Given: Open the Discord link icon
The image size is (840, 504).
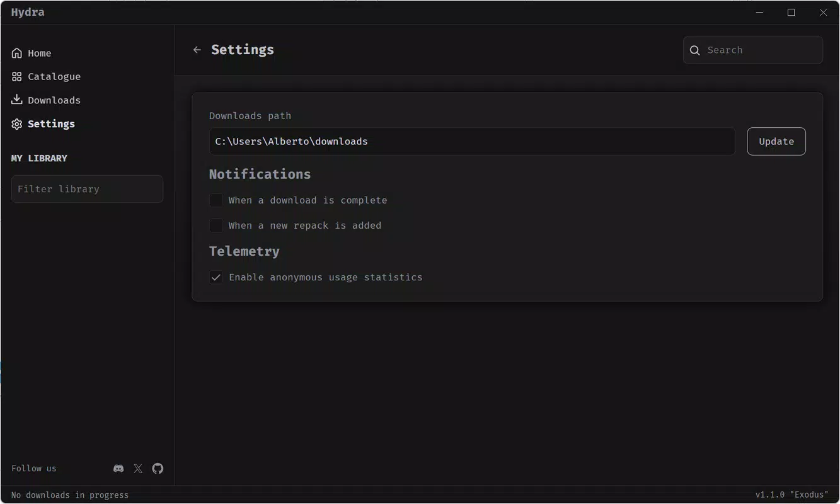Looking at the screenshot, I should 118,469.
